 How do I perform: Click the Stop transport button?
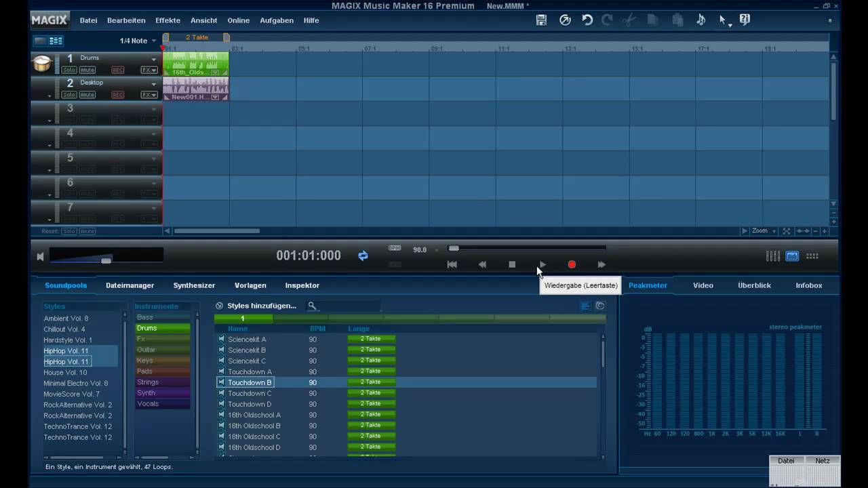click(512, 264)
